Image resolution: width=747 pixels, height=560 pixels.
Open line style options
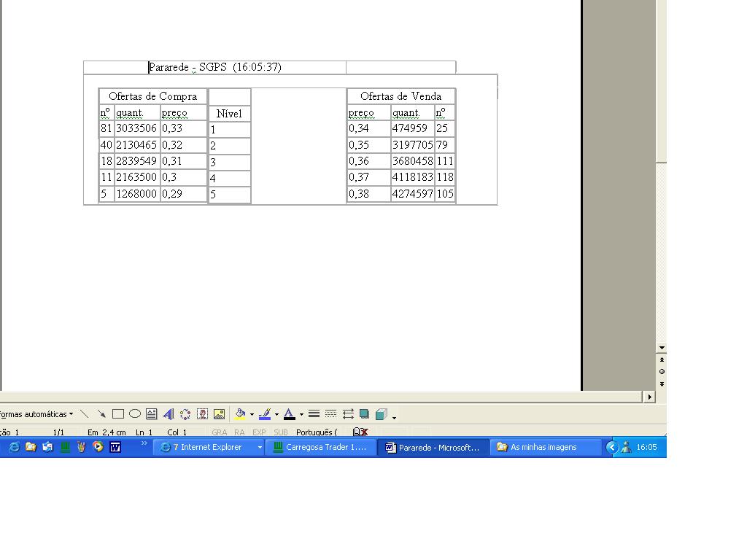coord(314,414)
